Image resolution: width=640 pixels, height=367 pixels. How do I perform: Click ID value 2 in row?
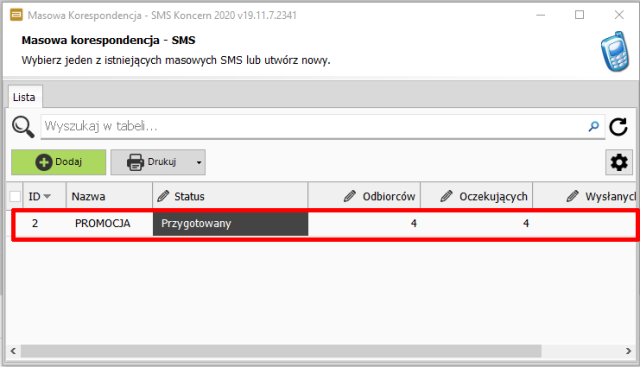[35, 223]
